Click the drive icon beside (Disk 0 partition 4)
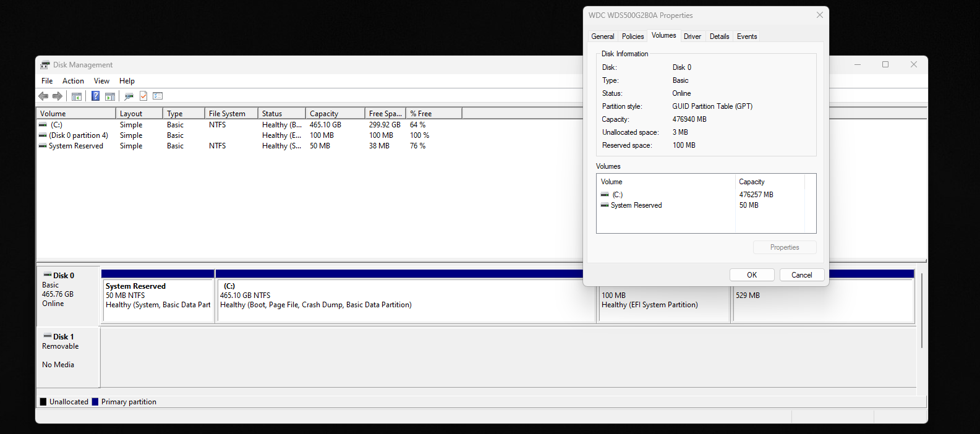Image resolution: width=980 pixels, height=434 pixels. click(x=43, y=135)
